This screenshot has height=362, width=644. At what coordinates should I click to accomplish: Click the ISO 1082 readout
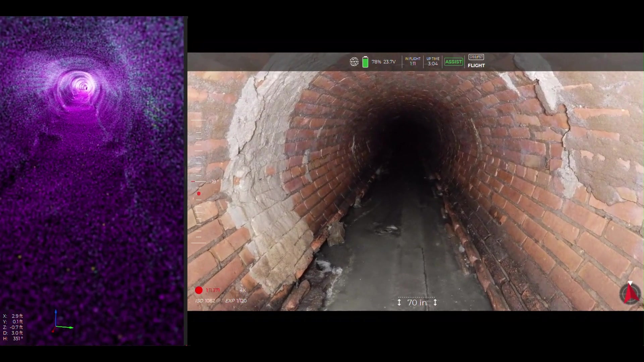205,301
